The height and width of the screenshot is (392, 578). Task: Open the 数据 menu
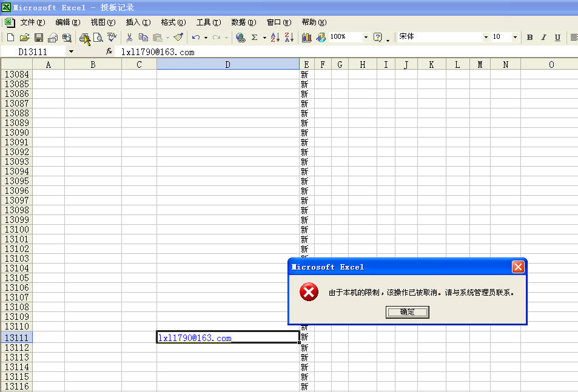[x=244, y=22]
